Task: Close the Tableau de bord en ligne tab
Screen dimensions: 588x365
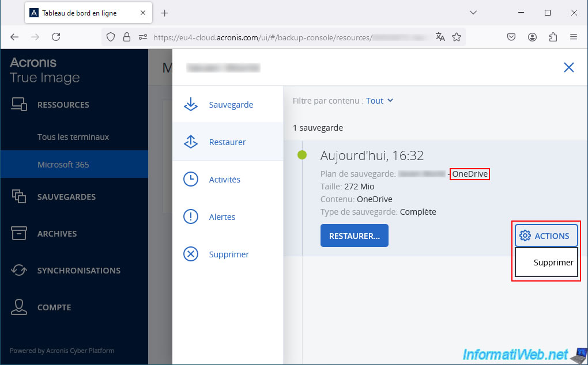Action: [143, 13]
